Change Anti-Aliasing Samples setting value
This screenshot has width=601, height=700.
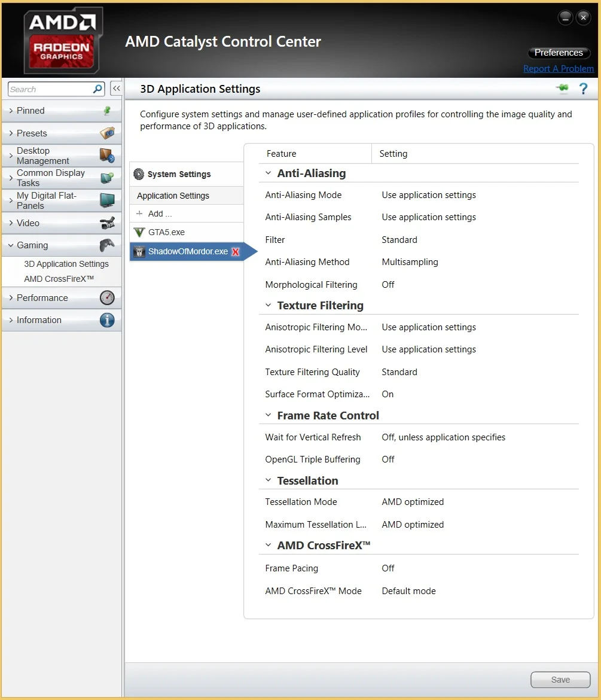pos(429,217)
